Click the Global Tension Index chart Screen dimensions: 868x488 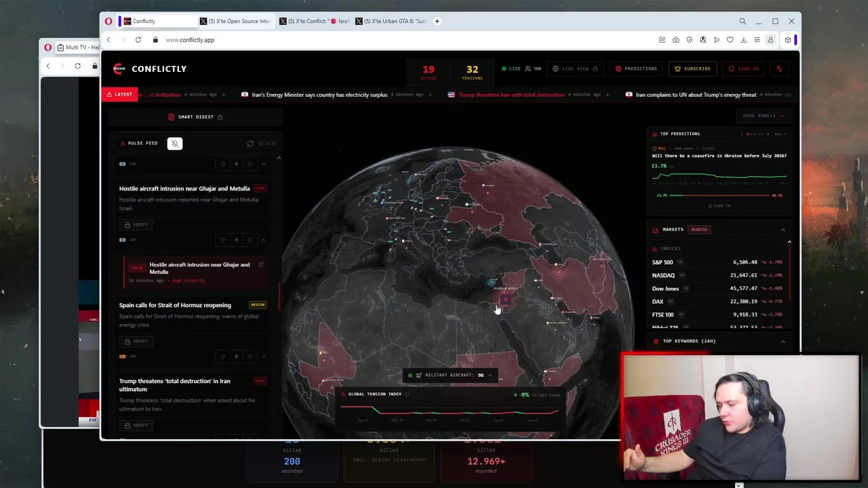tap(449, 411)
